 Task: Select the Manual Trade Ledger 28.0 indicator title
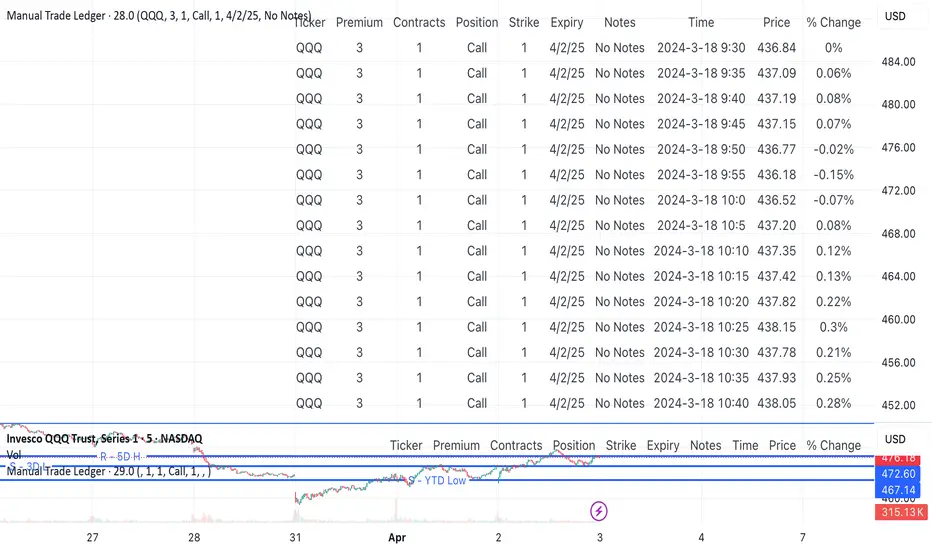[x=150, y=16]
